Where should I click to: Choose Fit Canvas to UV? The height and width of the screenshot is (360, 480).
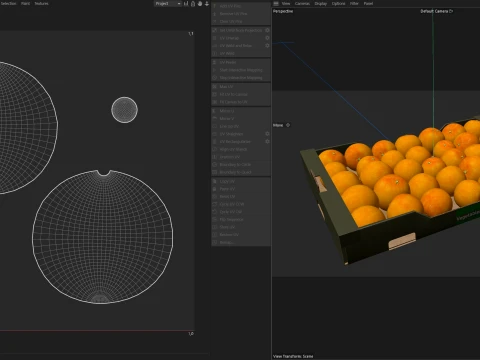(241, 102)
